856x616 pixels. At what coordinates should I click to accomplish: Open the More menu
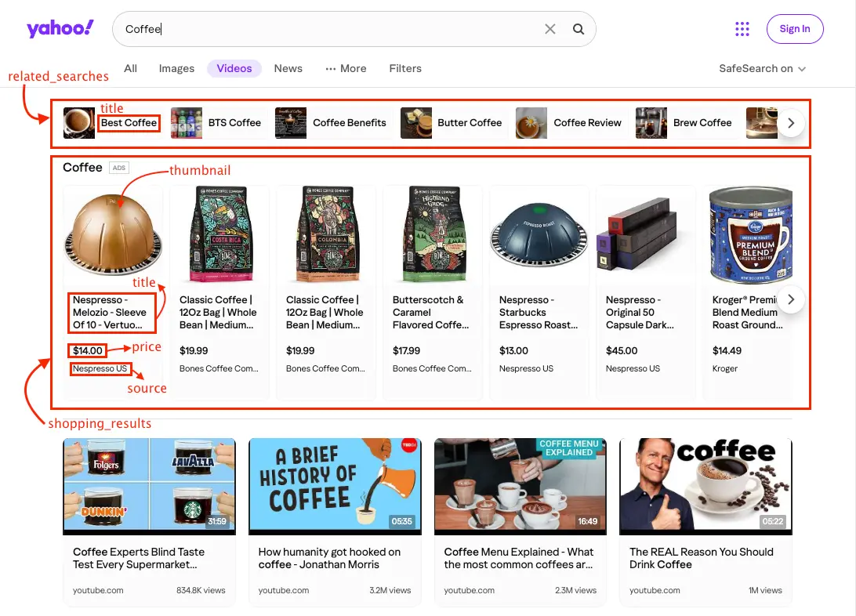(x=346, y=68)
